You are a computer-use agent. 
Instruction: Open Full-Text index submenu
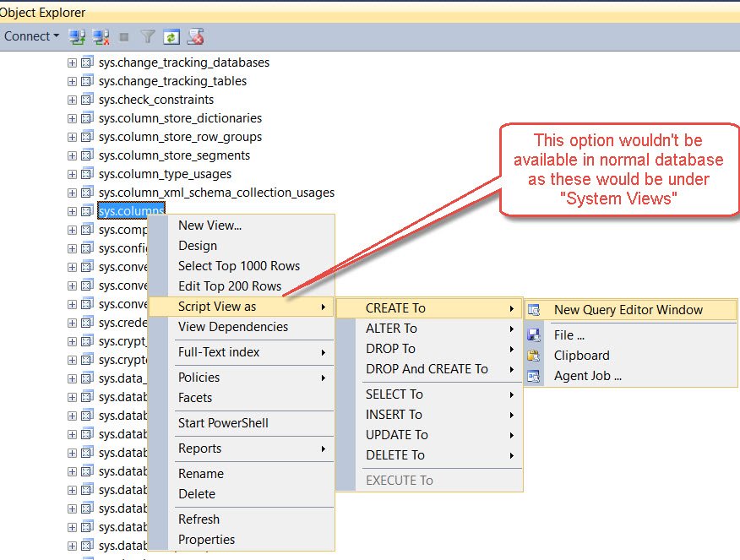click(241, 352)
